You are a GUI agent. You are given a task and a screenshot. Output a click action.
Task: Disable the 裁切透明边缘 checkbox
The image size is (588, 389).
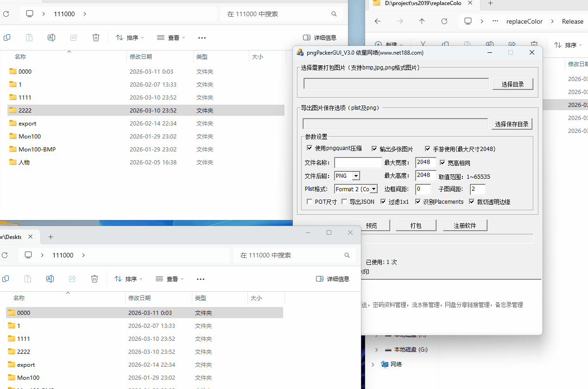point(472,201)
